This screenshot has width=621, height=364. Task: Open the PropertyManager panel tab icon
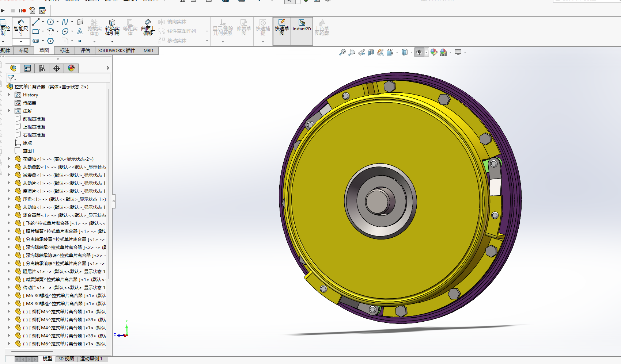pyautogui.click(x=27, y=68)
